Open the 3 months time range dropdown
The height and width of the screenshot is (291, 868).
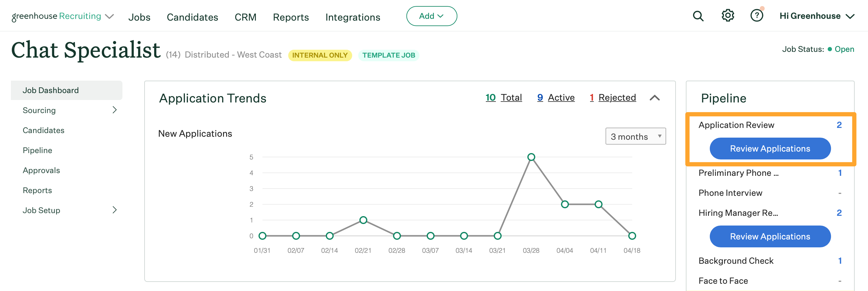tap(635, 136)
